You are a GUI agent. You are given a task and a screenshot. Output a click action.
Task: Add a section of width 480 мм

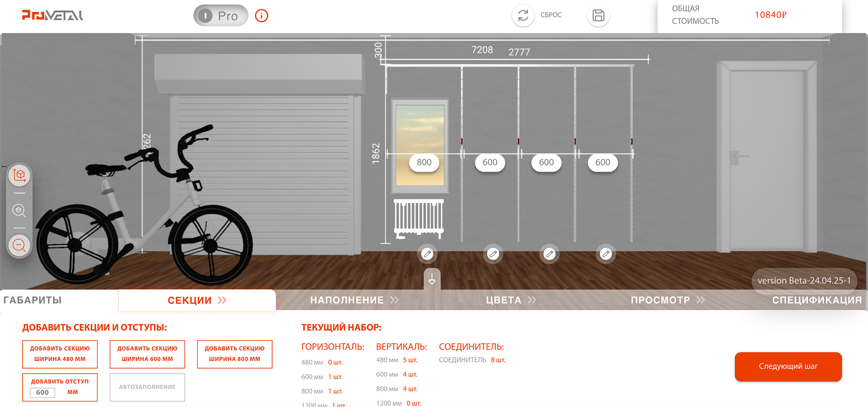point(60,354)
